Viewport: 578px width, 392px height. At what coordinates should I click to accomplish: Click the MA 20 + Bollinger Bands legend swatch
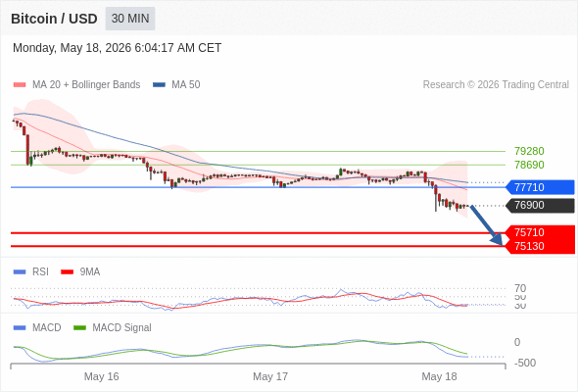20,85
